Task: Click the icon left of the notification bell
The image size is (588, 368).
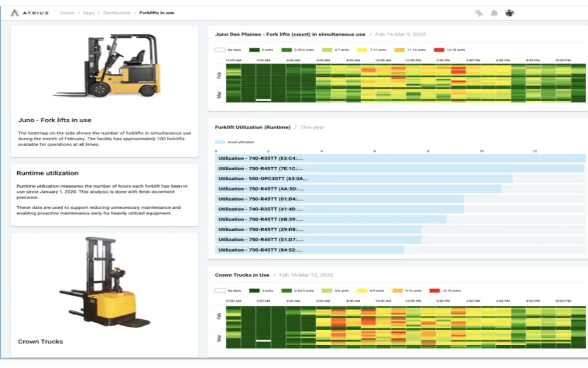Action: [478, 13]
